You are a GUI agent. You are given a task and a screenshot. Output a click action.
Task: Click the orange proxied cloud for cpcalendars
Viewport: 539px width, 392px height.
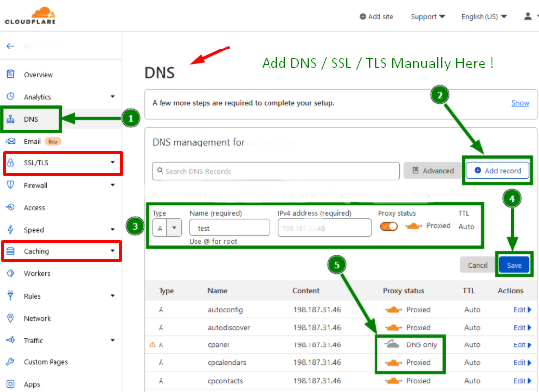[x=393, y=362]
